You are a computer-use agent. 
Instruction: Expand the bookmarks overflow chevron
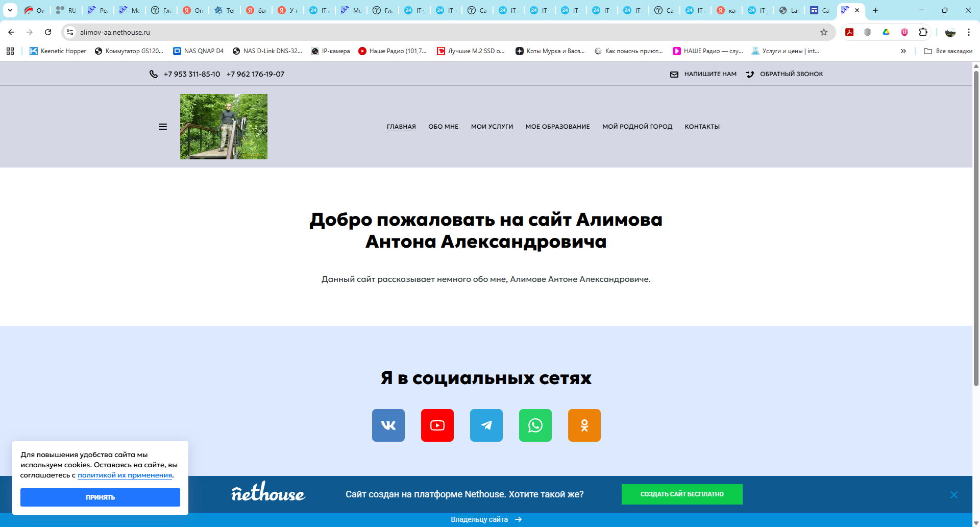903,51
